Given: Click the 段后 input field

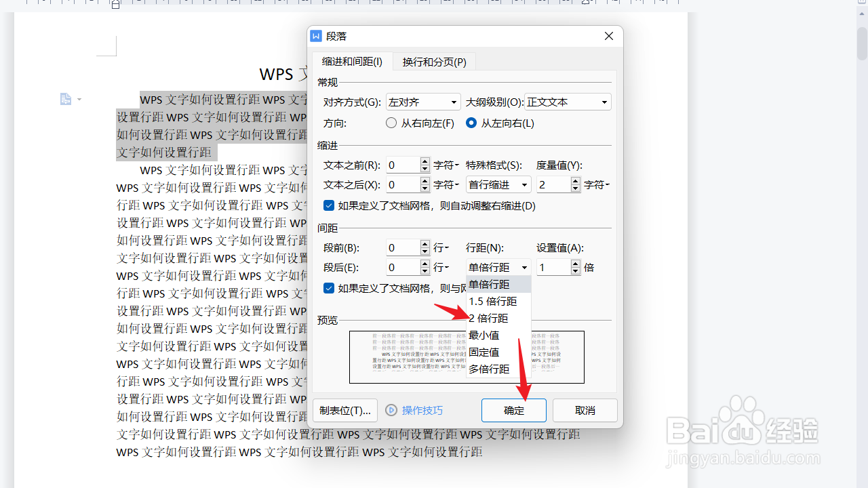Looking at the screenshot, I should click(403, 267).
